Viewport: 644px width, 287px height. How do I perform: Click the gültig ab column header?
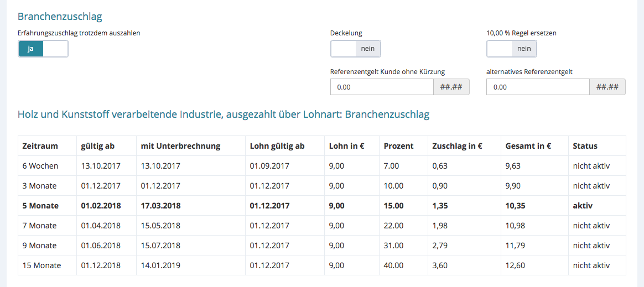pyautogui.click(x=97, y=146)
